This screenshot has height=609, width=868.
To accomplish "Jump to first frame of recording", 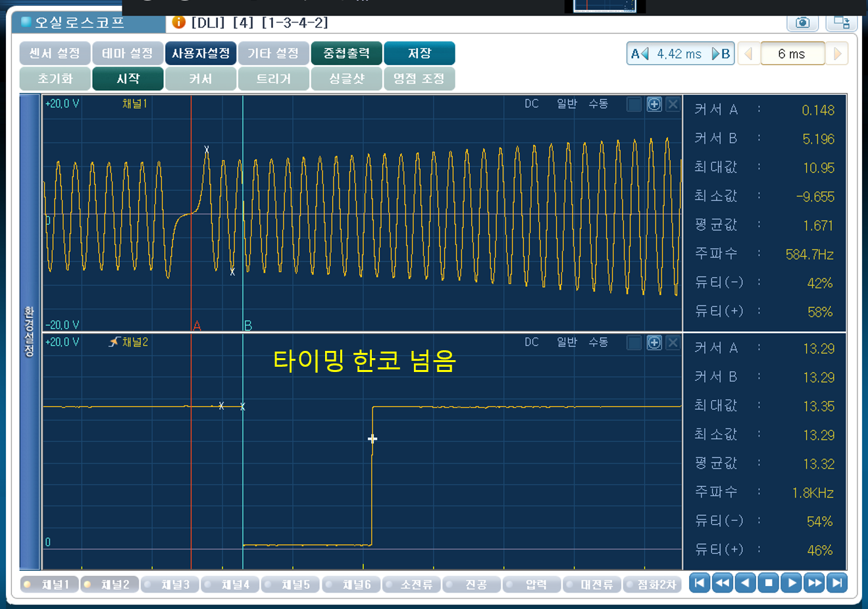I will pyautogui.click(x=700, y=583).
